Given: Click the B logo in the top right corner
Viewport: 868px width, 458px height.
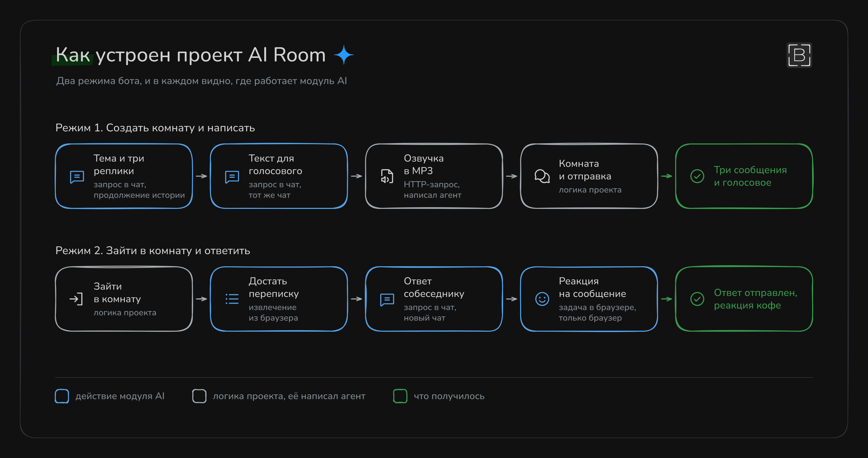Looking at the screenshot, I should click(799, 55).
